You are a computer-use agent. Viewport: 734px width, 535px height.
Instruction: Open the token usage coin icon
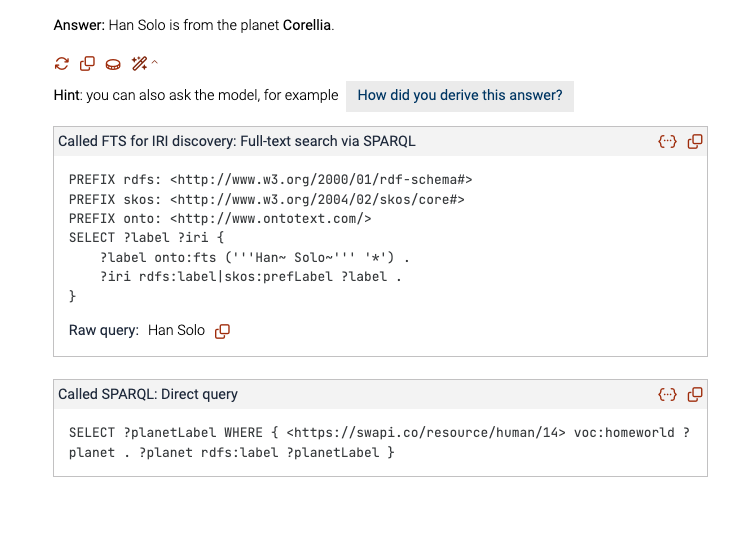point(113,64)
